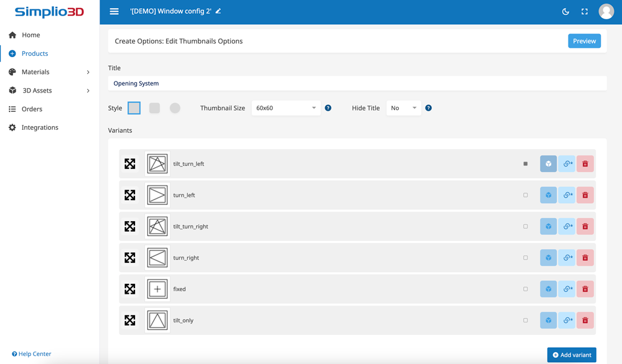Open the hamburger menu icon
This screenshot has height=364, width=622.
[114, 11]
